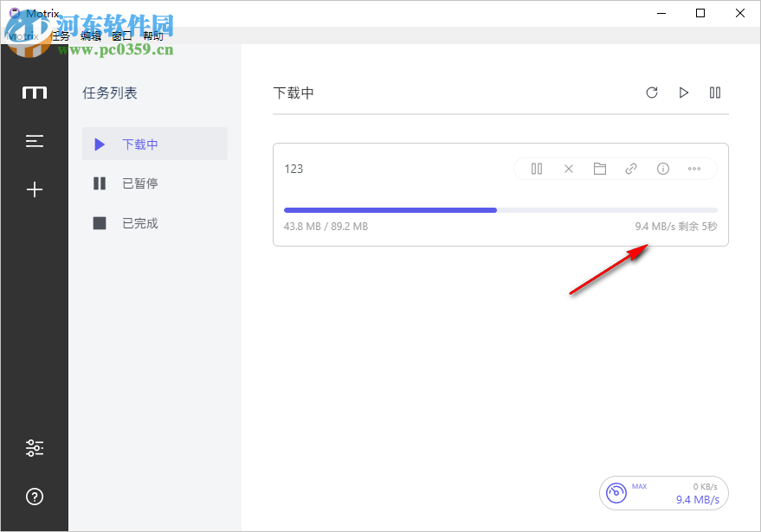This screenshot has width=761, height=532.
Task: Open preferences sliders icon
Action: point(35,447)
